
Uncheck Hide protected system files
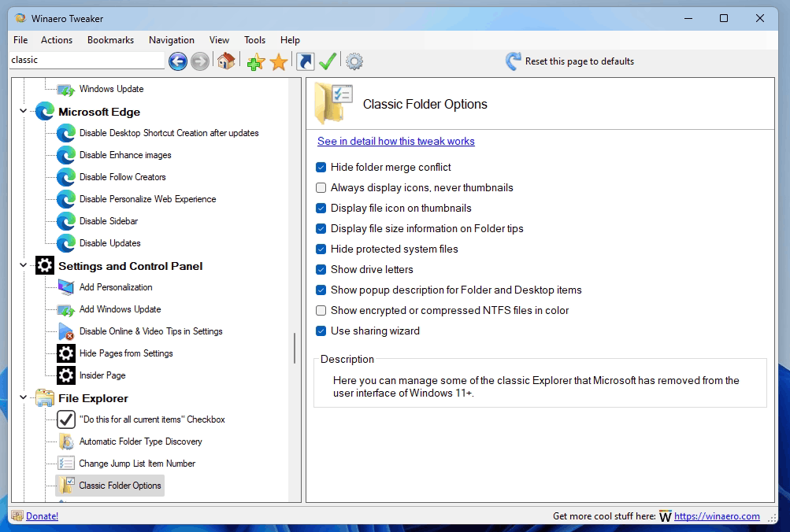(321, 249)
